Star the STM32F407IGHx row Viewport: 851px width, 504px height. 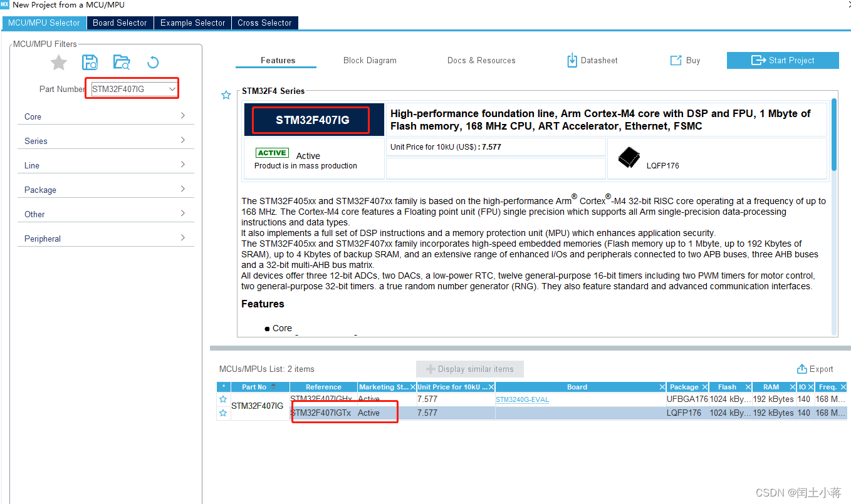coord(223,399)
